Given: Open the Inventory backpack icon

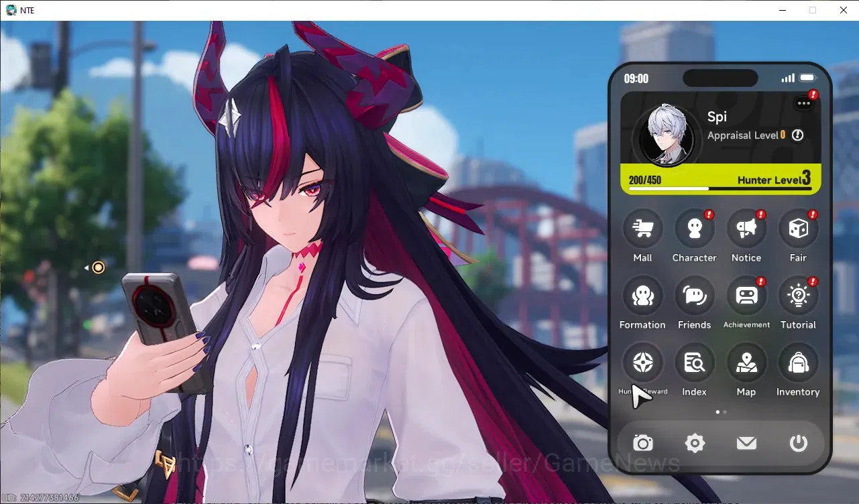Looking at the screenshot, I should pos(798,363).
